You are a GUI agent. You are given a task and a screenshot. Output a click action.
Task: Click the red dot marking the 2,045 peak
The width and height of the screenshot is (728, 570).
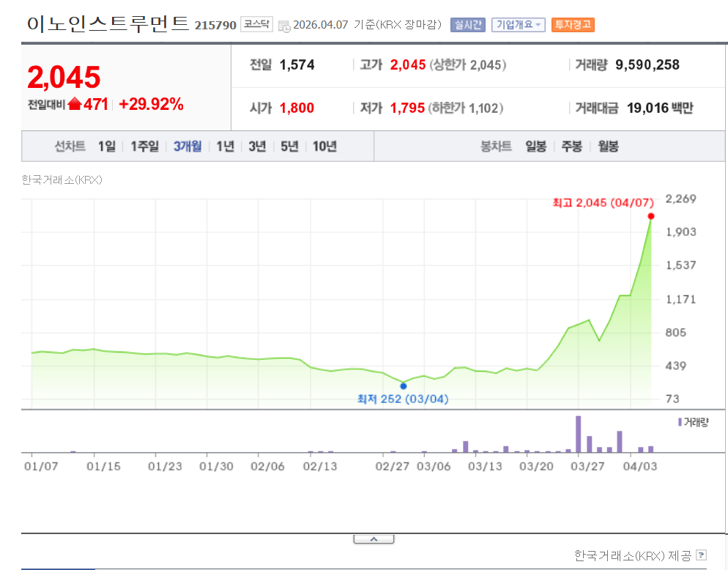point(650,215)
